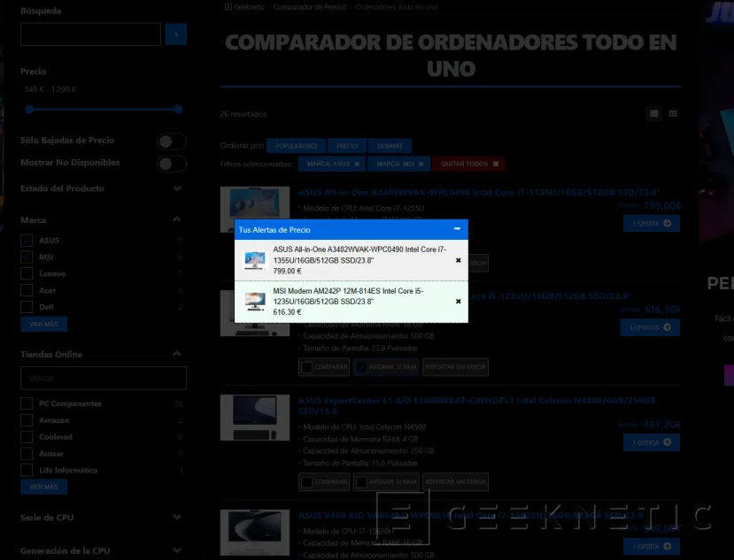Sort results by PRECIO
This screenshot has height=560, width=734.
coord(347,146)
